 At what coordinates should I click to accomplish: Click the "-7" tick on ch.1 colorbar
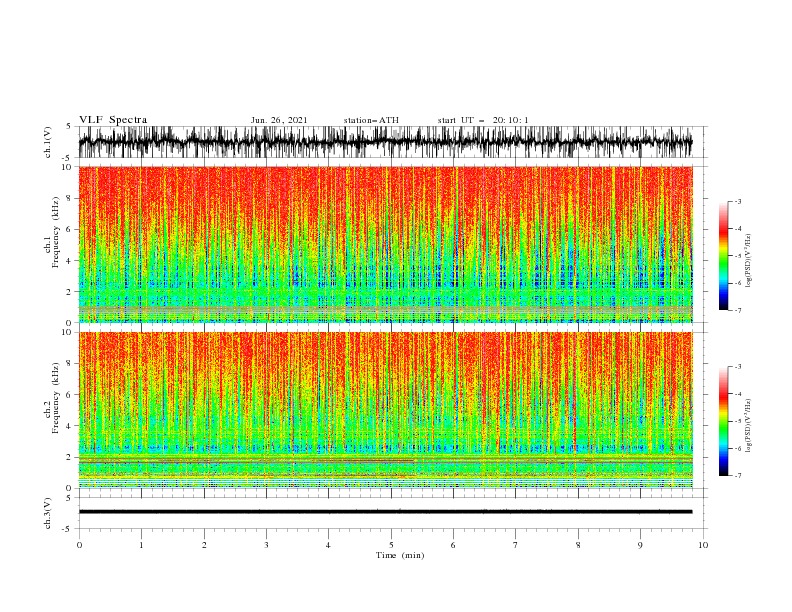click(x=738, y=310)
